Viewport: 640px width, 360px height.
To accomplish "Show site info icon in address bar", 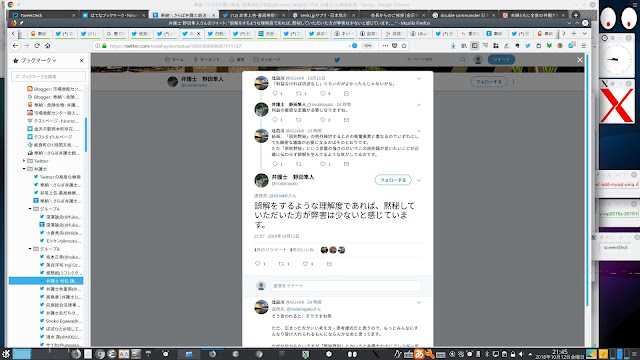I will [97, 46].
